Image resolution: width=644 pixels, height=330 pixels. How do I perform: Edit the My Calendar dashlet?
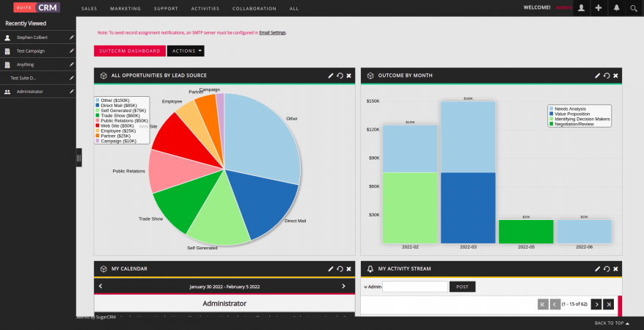(331, 269)
